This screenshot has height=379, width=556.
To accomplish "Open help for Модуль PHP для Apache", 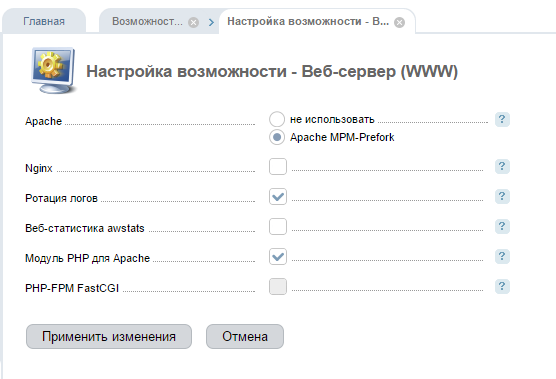I will click(502, 256).
